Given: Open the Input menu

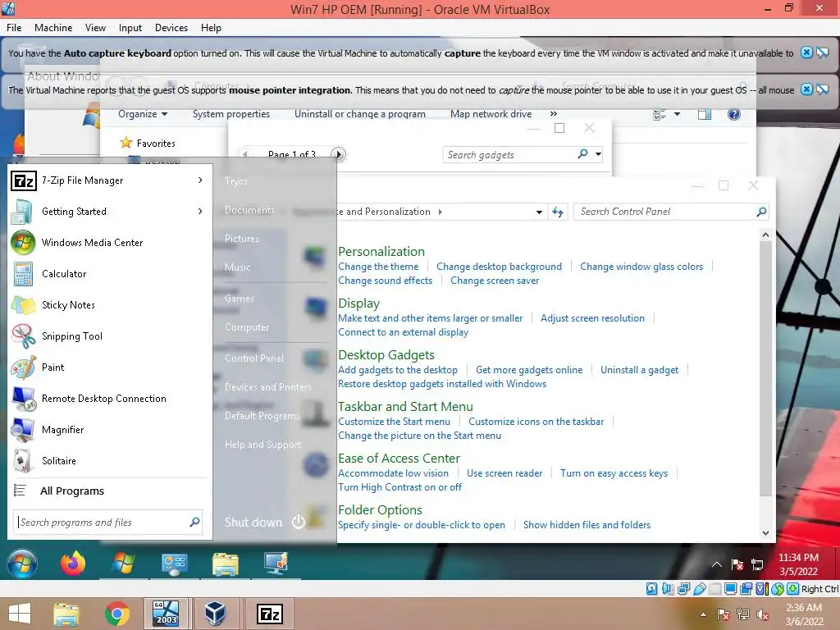Looking at the screenshot, I should click(x=130, y=28).
